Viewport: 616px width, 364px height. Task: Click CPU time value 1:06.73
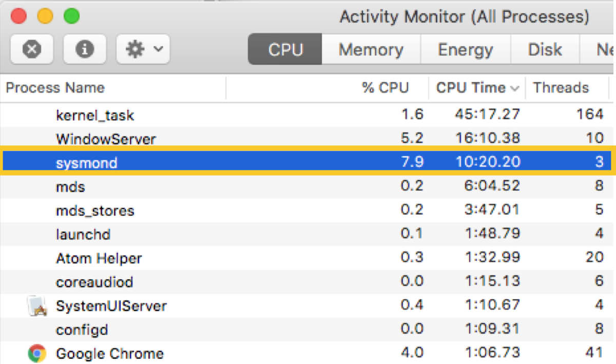(x=491, y=354)
